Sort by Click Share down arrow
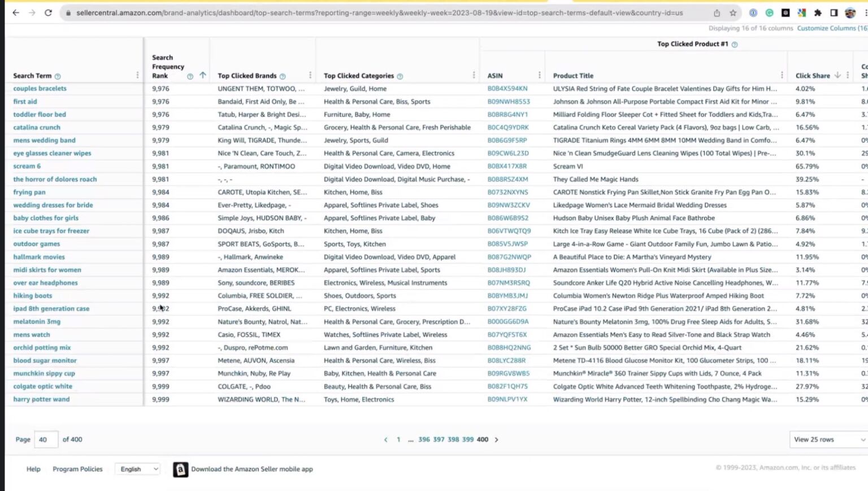 [x=837, y=75]
